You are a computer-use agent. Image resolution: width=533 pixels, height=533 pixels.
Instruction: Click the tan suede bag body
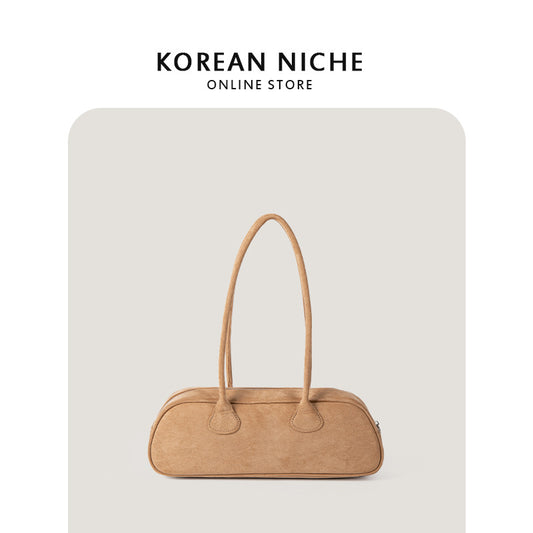click(266, 442)
